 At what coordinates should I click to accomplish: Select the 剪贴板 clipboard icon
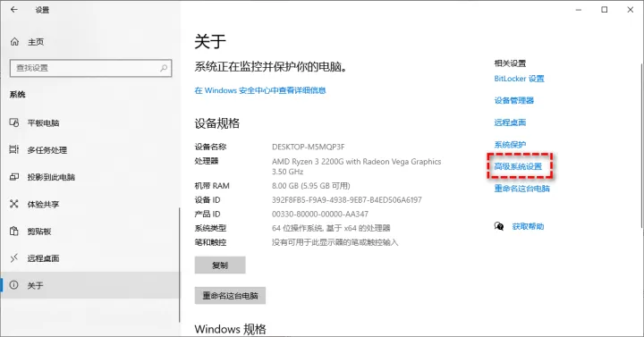14,232
